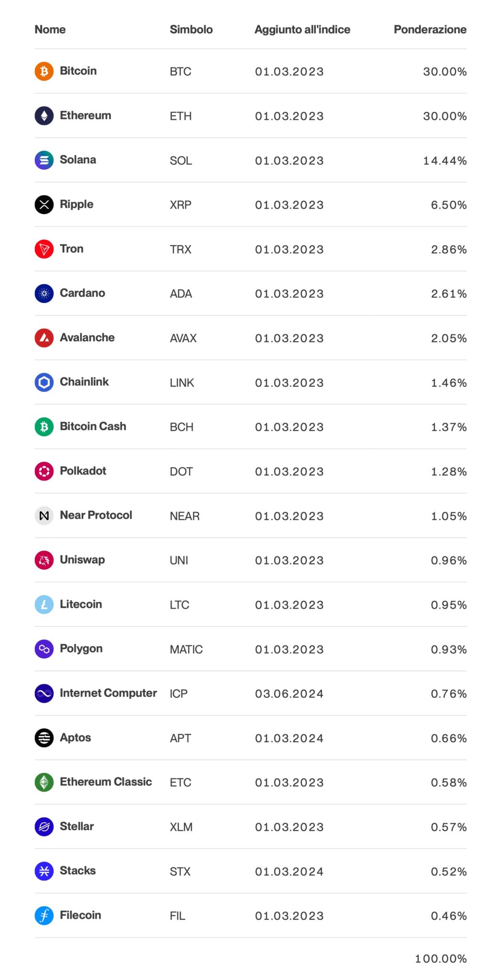The height and width of the screenshot is (980, 501).
Task: Click the Aggiunto all'indice column header
Action: 302,30
